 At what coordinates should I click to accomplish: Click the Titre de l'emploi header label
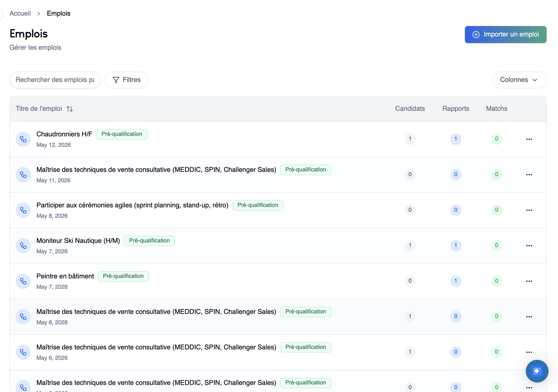pos(39,109)
